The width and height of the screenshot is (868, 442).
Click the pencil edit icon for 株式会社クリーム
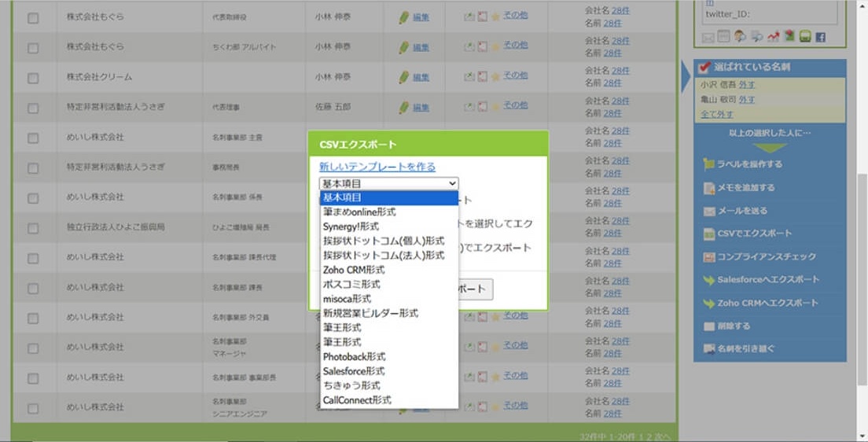click(x=404, y=77)
